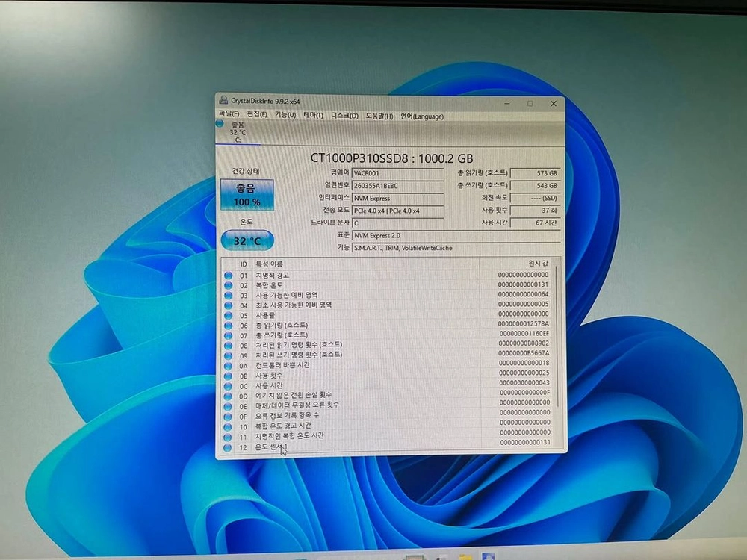
Task: Click raw value 00000001160EF
Action: click(x=524, y=334)
